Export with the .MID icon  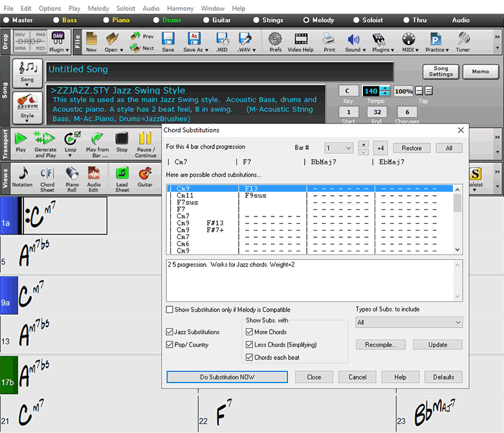(222, 39)
